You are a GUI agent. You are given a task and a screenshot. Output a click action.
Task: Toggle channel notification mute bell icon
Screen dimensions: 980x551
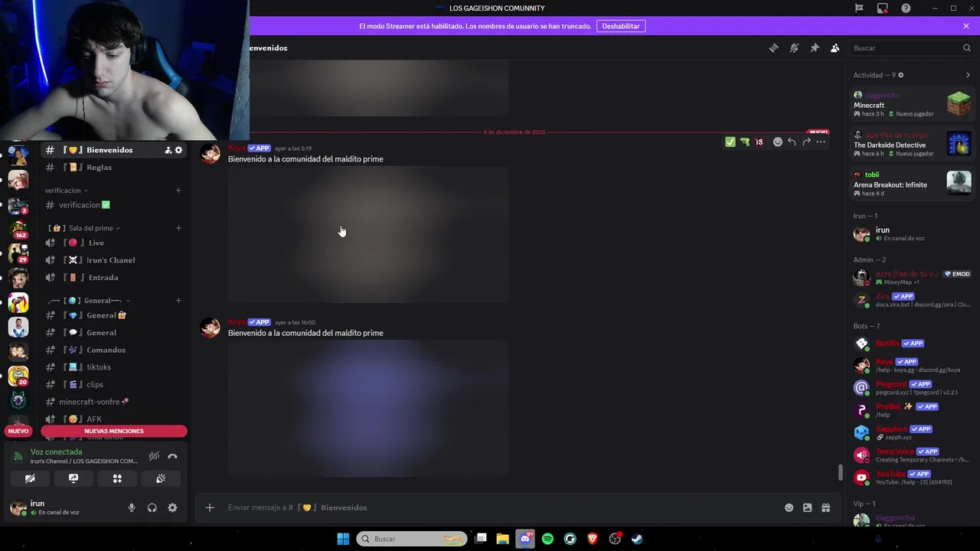(x=794, y=47)
